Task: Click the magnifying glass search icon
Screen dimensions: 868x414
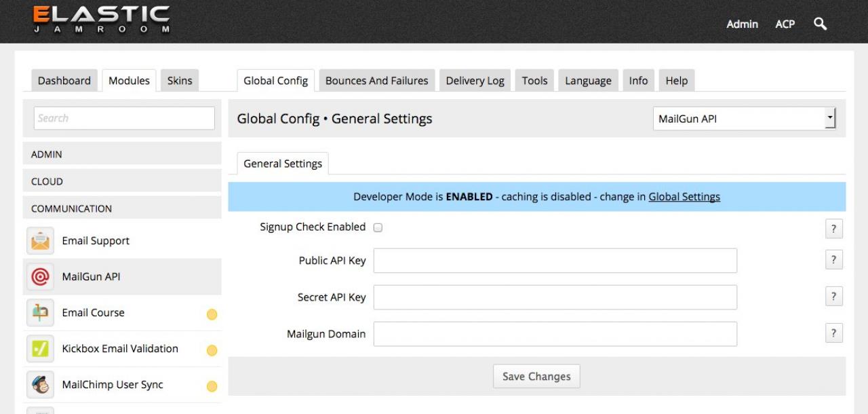Action: (820, 24)
